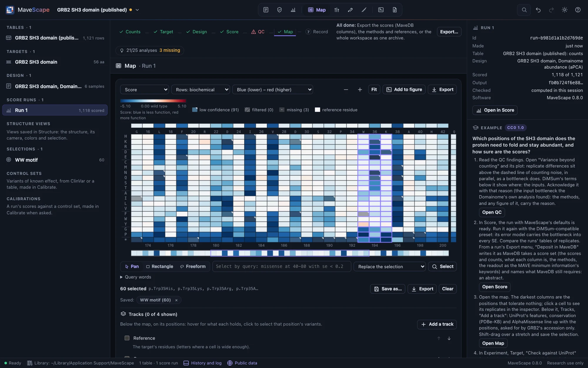Open the 'Blue (lower) – red (higher)' palette dropdown
The image size is (588, 368).
click(x=273, y=90)
